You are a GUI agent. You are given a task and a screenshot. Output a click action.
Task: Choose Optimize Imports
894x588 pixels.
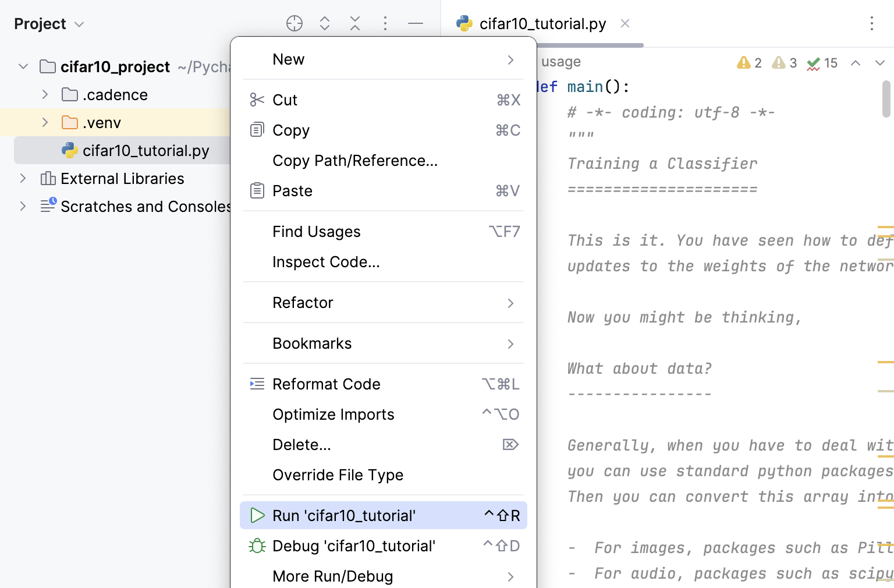pyautogui.click(x=384, y=415)
